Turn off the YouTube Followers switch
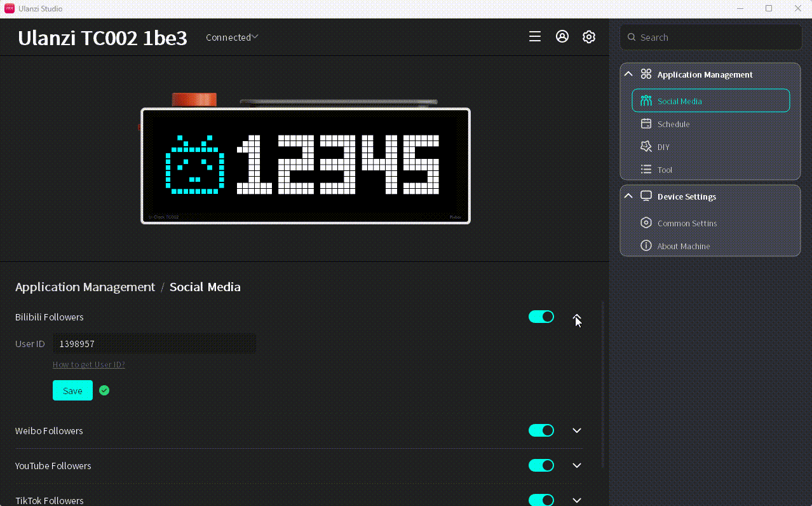This screenshot has width=812, height=506. coord(541,465)
